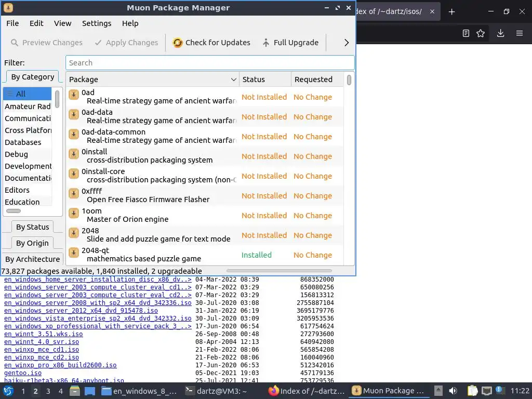532x399 pixels.
Task: Click the package icon of 0ad-data-common
Action: coord(74,134)
